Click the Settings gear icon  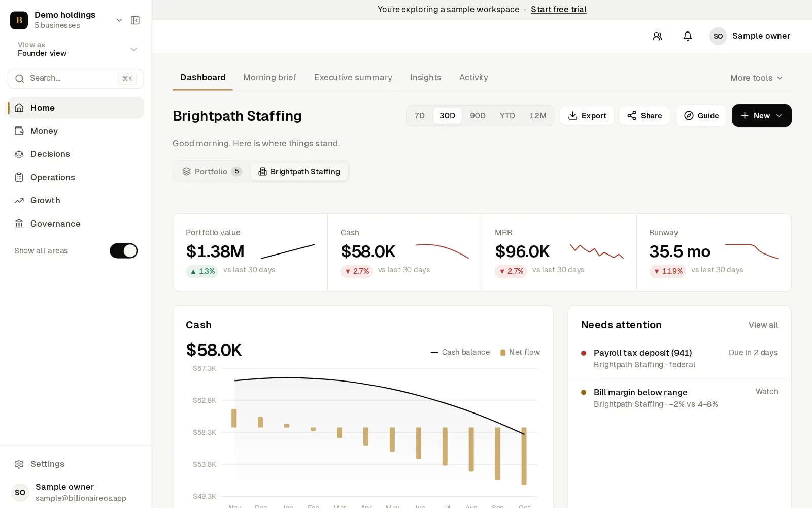pos(19,464)
